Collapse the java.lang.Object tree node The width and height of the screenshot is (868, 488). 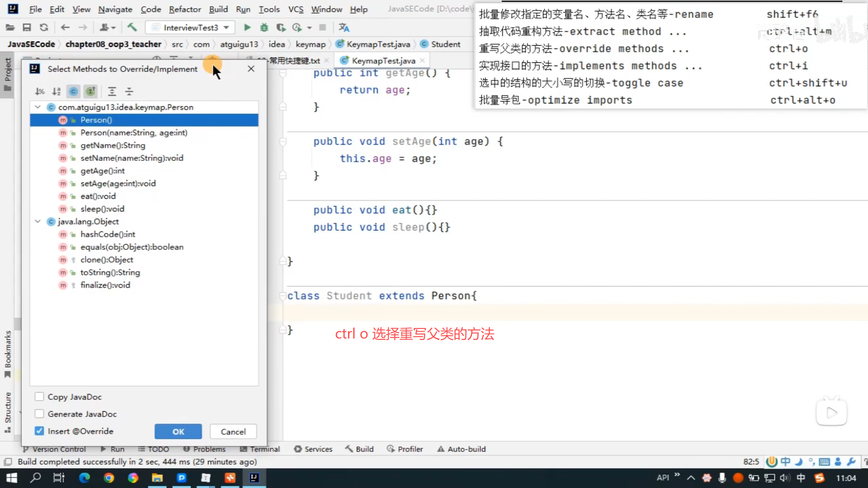[38, 221]
